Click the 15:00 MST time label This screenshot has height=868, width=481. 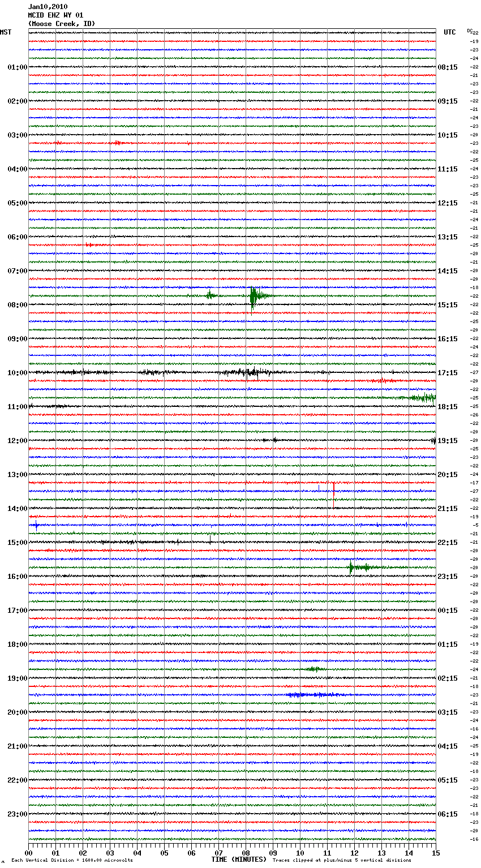click(x=17, y=543)
